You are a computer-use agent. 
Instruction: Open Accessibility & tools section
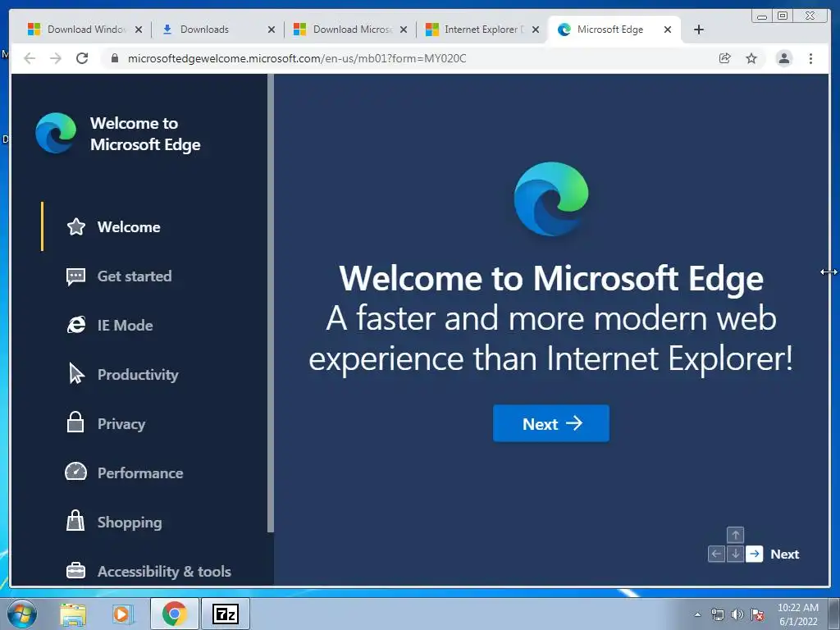click(x=164, y=572)
